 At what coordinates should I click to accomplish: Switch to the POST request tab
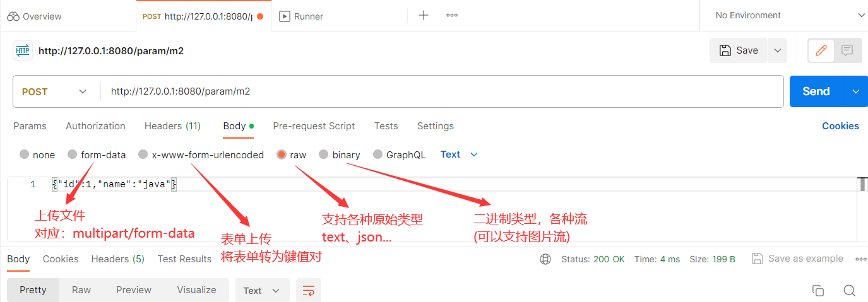click(x=203, y=16)
